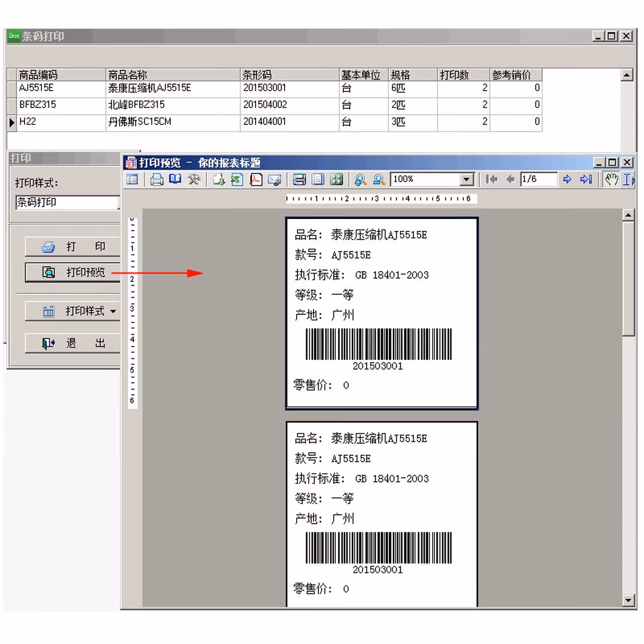Click the printer icon in preview toolbar

[157, 179]
